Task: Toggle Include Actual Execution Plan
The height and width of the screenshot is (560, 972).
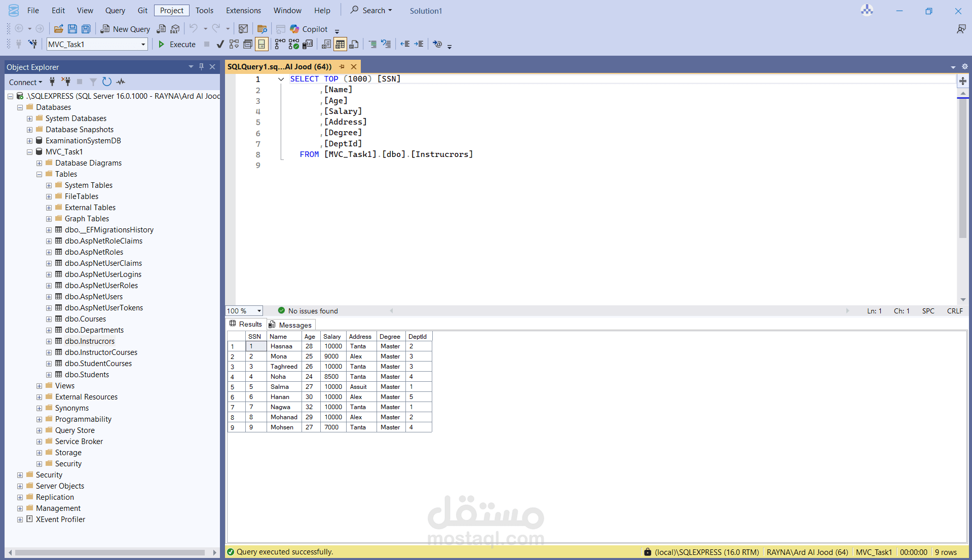Action: (280, 44)
